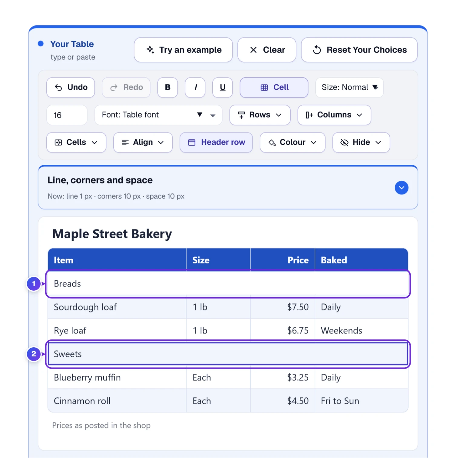Screen dimensions: 456x476
Task: Select the Price header cell
Action: (283, 260)
